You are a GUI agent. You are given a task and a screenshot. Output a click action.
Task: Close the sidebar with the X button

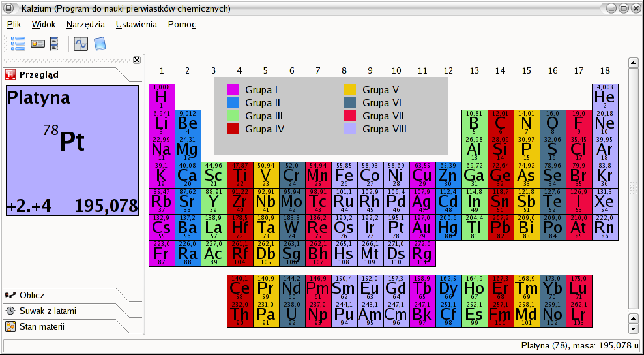pos(137,60)
